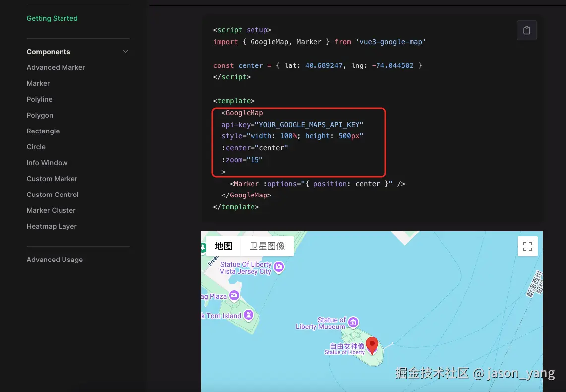This screenshot has height=392, width=566.
Task: Switch map to 卫星图像 satellite view
Action: tap(267, 246)
